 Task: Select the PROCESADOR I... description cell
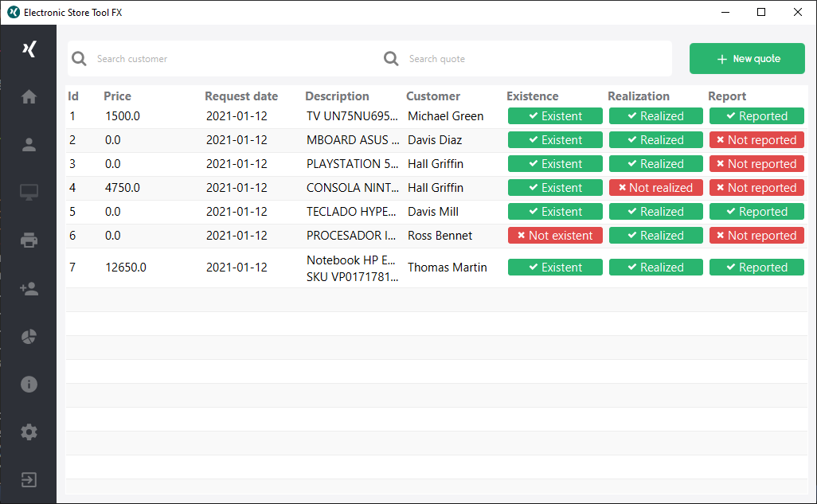tap(351, 236)
